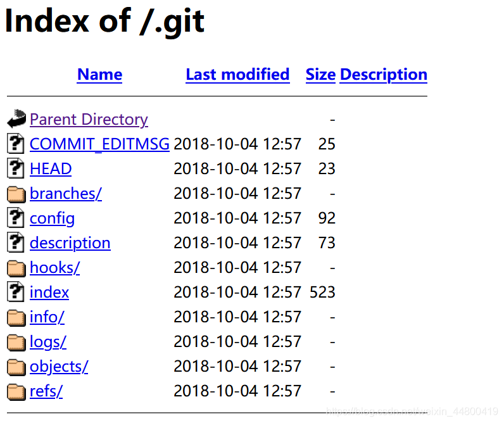Click the Parent Directory back-arrow icon
Image resolution: width=504 pixels, height=423 pixels.
[16, 119]
